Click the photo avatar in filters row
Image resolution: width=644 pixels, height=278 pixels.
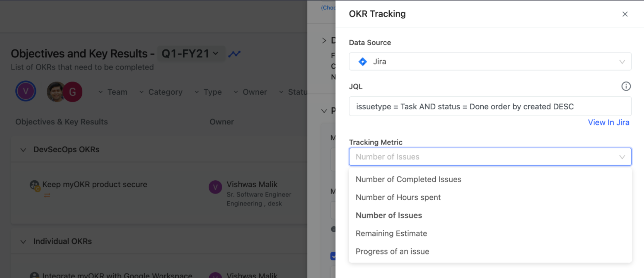point(56,92)
